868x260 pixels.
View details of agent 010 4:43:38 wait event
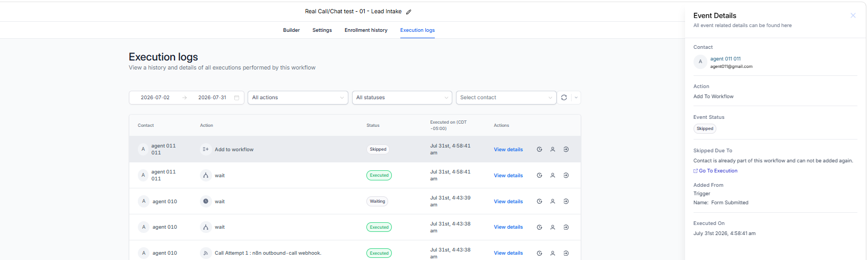click(508, 227)
